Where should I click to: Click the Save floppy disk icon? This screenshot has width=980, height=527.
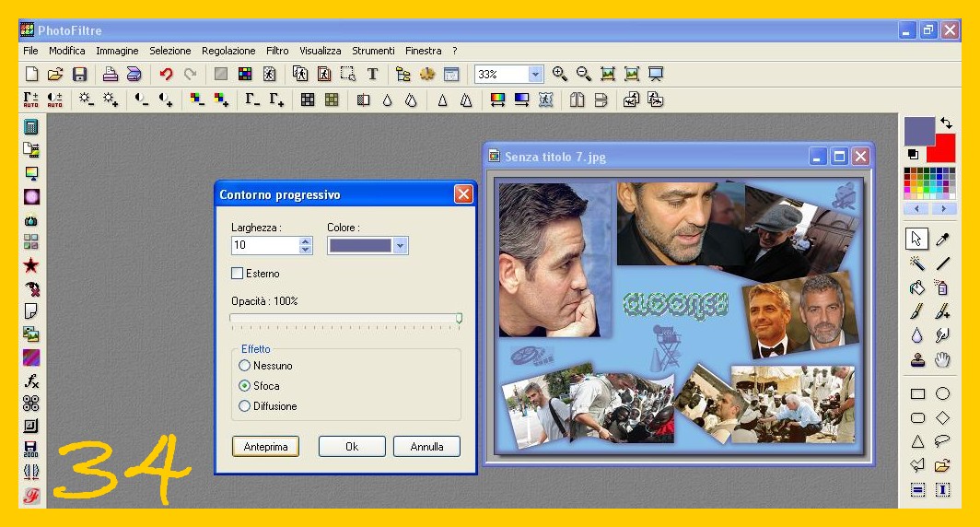[x=80, y=75]
